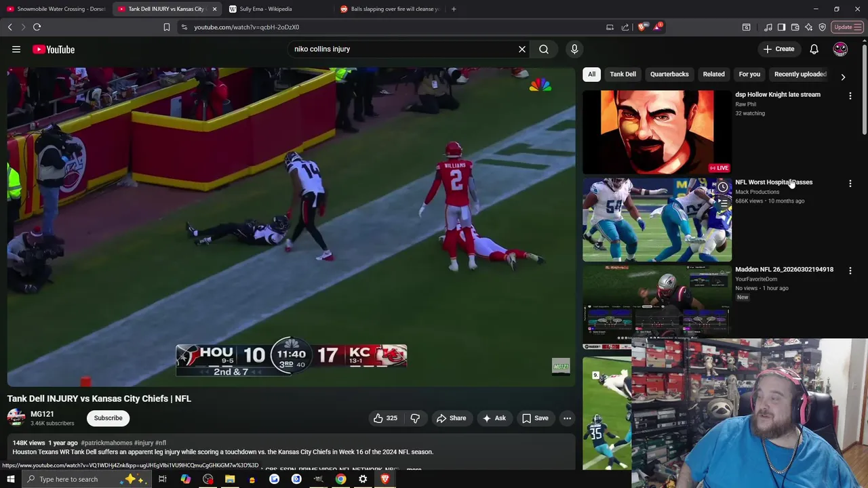Click the browser address bar URL
This screenshot has height=488, width=868.
tap(246, 27)
